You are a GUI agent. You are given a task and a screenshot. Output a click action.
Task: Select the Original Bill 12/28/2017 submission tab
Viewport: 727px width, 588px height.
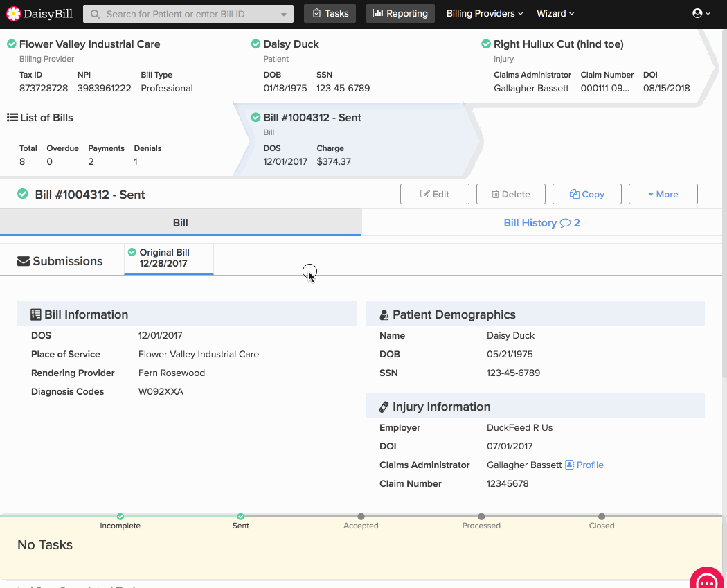coord(169,258)
